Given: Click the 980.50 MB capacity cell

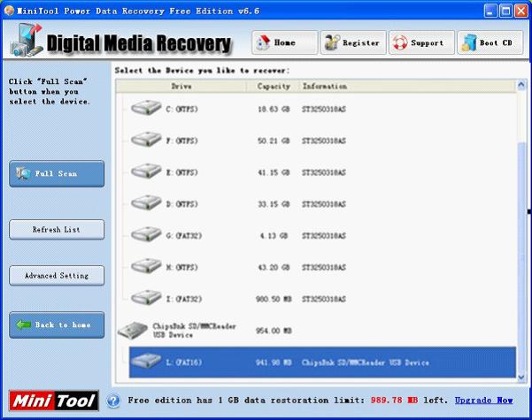Looking at the screenshot, I should (274, 299).
